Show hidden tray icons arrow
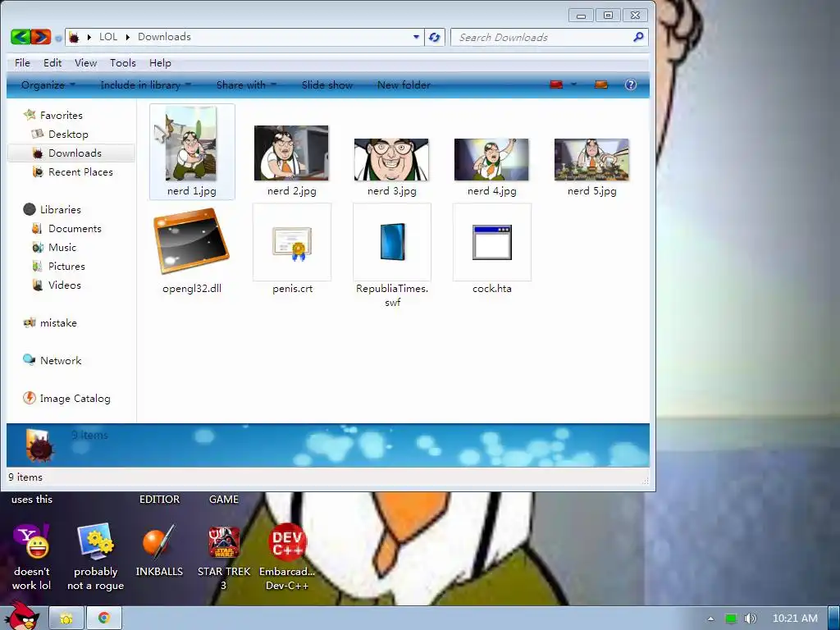The width and height of the screenshot is (840, 630). click(711, 619)
